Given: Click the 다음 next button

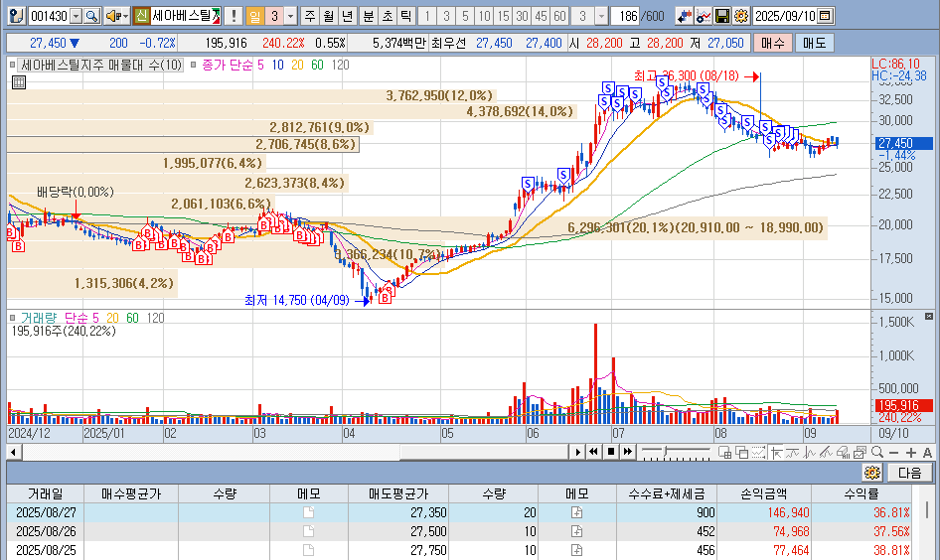Looking at the screenshot, I should (x=909, y=473).
